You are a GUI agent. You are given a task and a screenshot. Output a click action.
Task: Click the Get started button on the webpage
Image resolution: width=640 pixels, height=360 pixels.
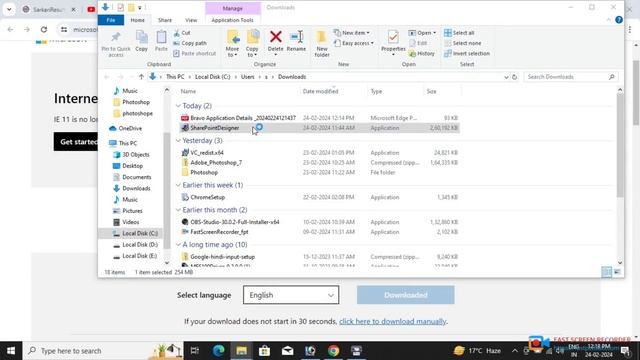pyautogui.click(x=76, y=142)
